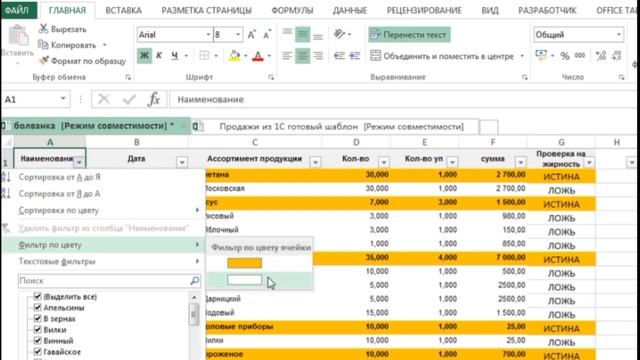Screen dimensions: 640x360
Task: Click the Insert Function fx icon
Action: (154, 99)
